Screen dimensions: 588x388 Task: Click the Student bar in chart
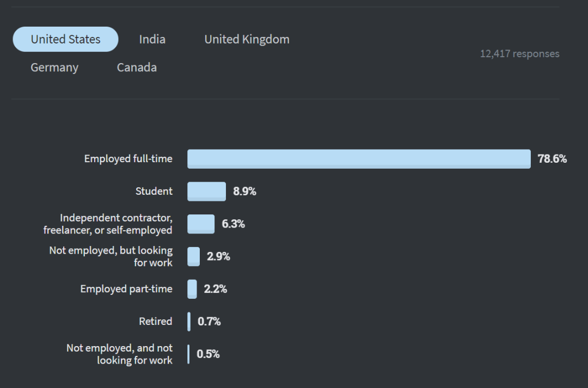[x=206, y=192]
